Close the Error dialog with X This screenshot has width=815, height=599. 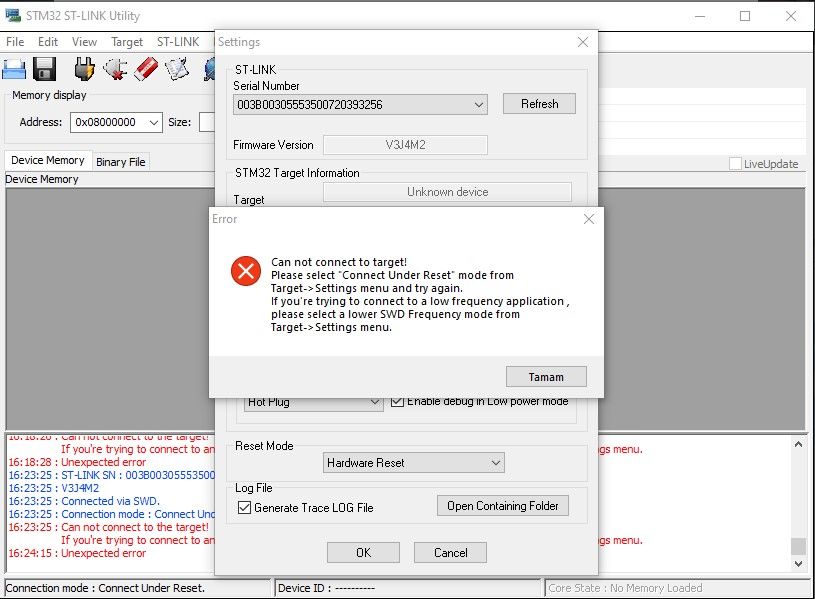coord(588,219)
